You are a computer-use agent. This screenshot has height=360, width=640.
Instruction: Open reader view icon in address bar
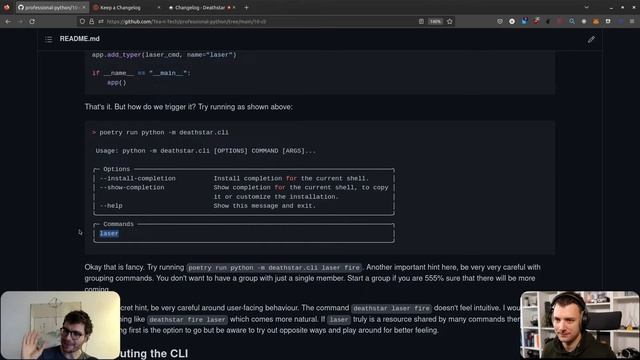coord(421,21)
